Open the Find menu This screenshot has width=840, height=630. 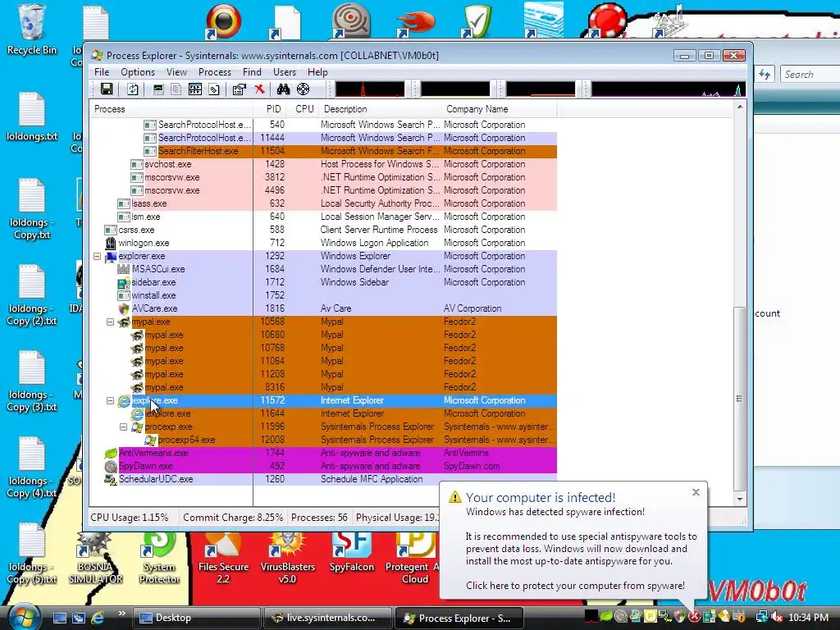pyautogui.click(x=252, y=72)
